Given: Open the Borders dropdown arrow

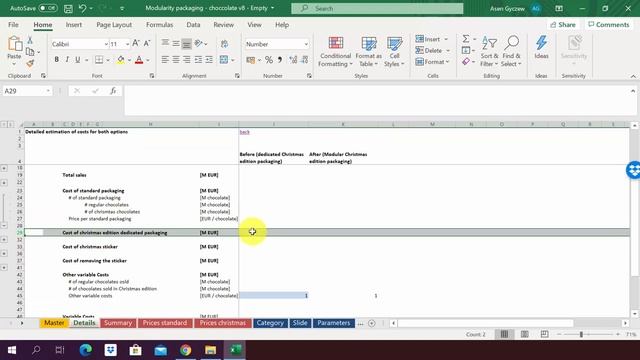Looking at the screenshot, I should [108, 60].
